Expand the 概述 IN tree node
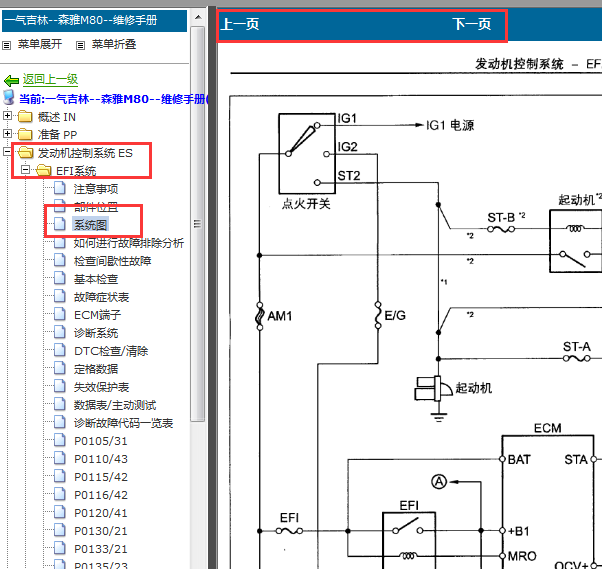This screenshot has height=569, width=602. coord(7,116)
